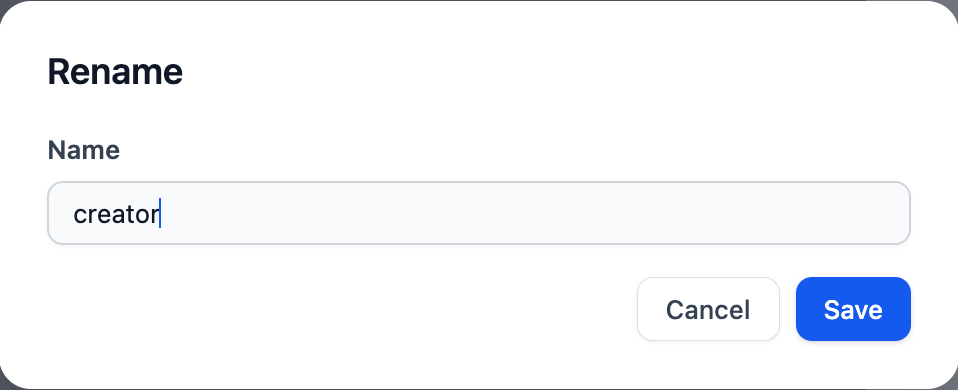Click the Rename dialog heading
Image resolution: width=958 pixels, height=390 pixels.
(115, 72)
